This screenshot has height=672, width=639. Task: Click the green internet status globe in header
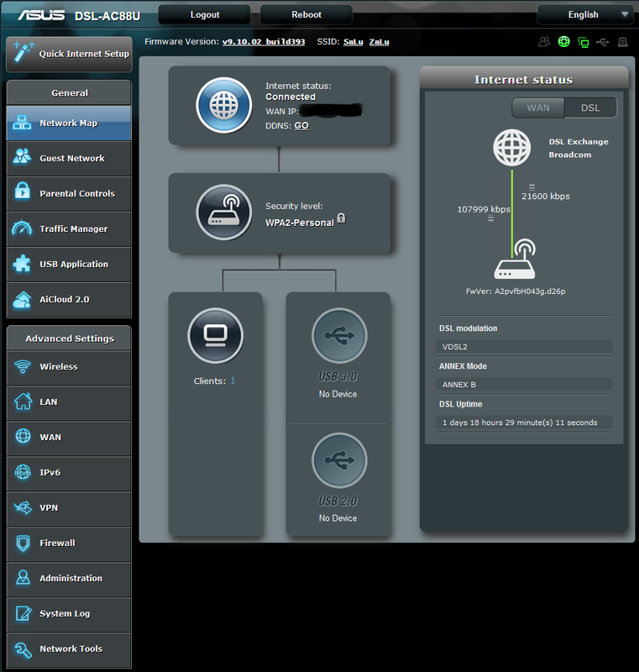point(564,41)
